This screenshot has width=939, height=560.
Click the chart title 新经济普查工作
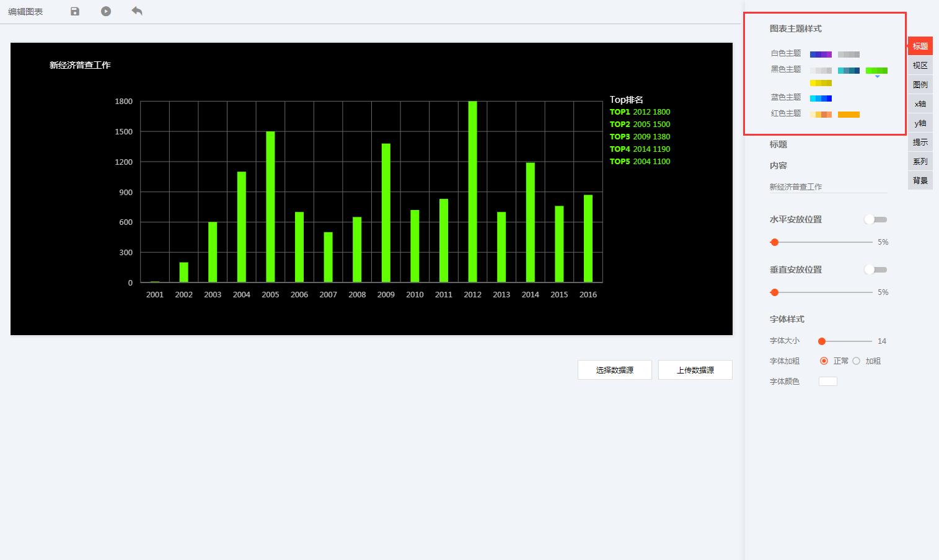point(80,65)
